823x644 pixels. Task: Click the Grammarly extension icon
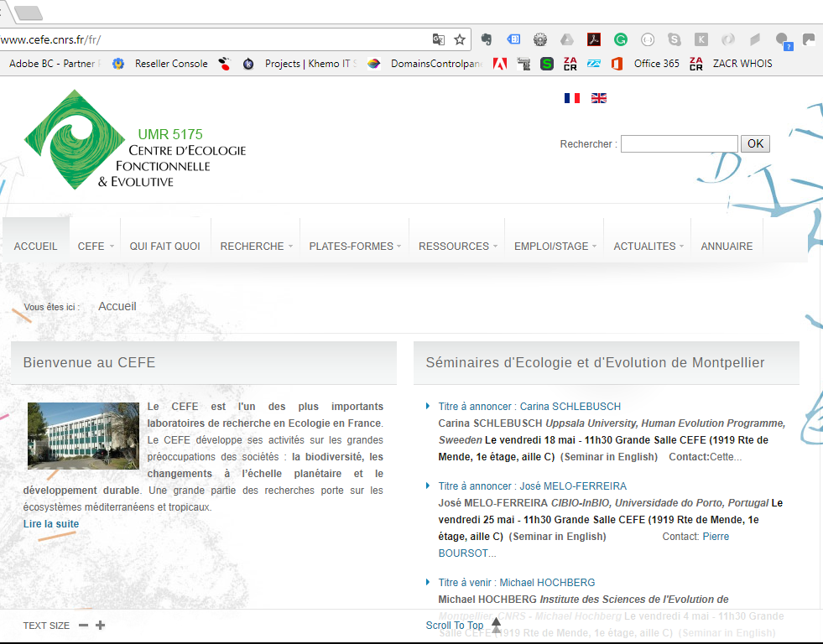(621, 39)
